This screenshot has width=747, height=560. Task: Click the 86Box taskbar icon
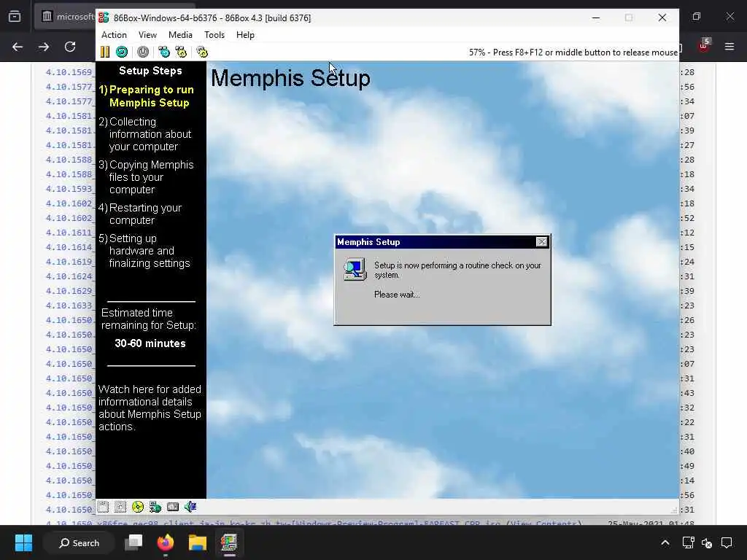(x=228, y=542)
